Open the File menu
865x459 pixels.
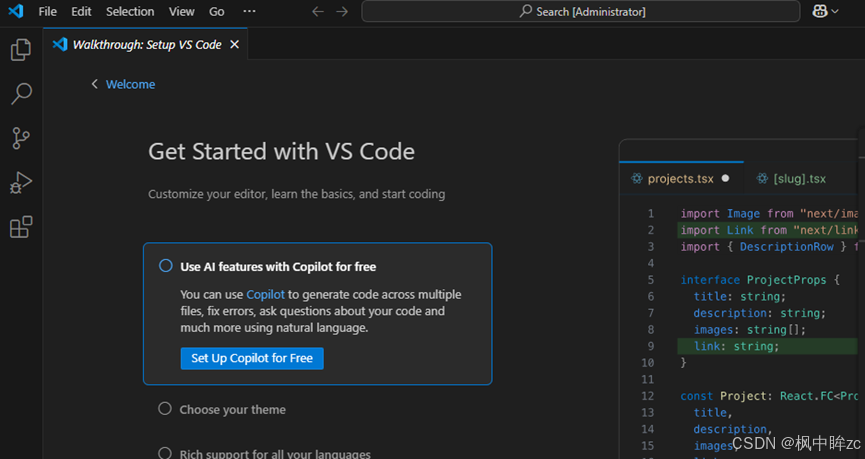pyautogui.click(x=47, y=12)
